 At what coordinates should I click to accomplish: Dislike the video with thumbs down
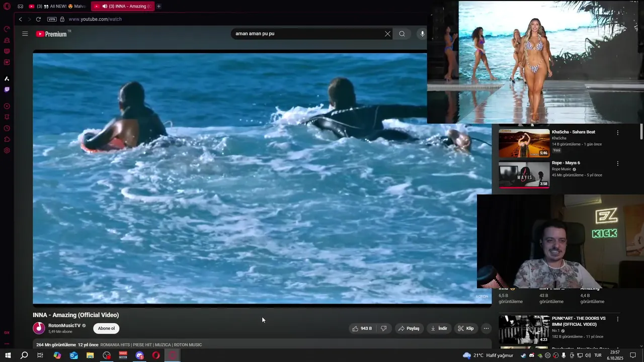384,328
